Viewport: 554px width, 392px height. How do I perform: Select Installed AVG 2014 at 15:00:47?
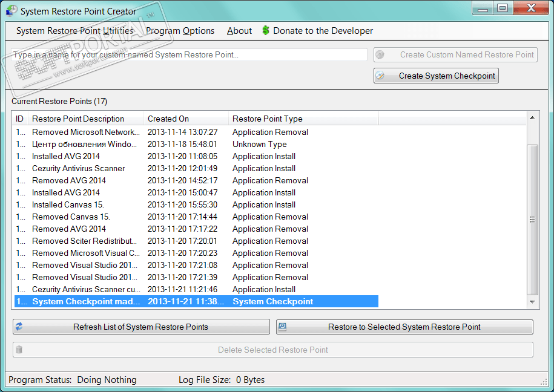coord(196,192)
